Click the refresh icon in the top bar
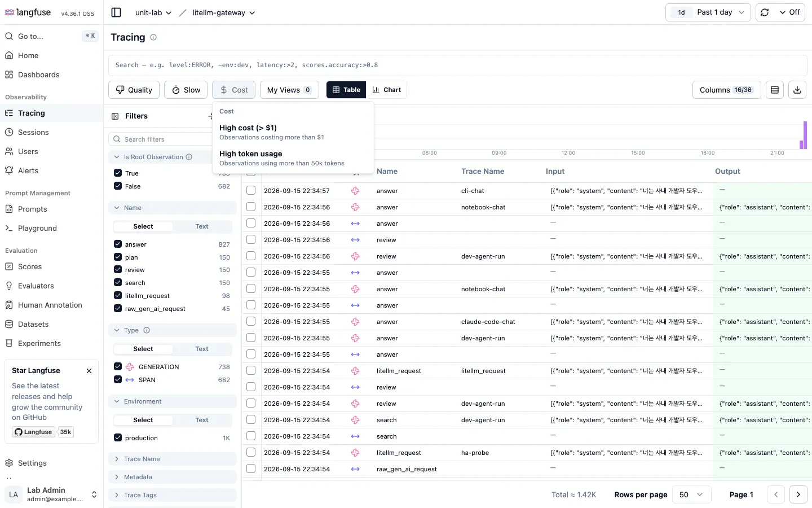Image resolution: width=812 pixels, height=508 pixels. (765, 12)
